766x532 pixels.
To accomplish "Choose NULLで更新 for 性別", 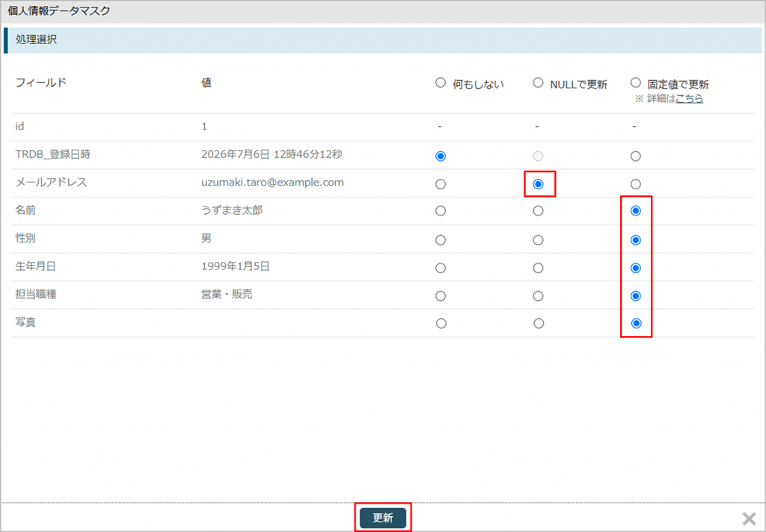I will [x=538, y=240].
